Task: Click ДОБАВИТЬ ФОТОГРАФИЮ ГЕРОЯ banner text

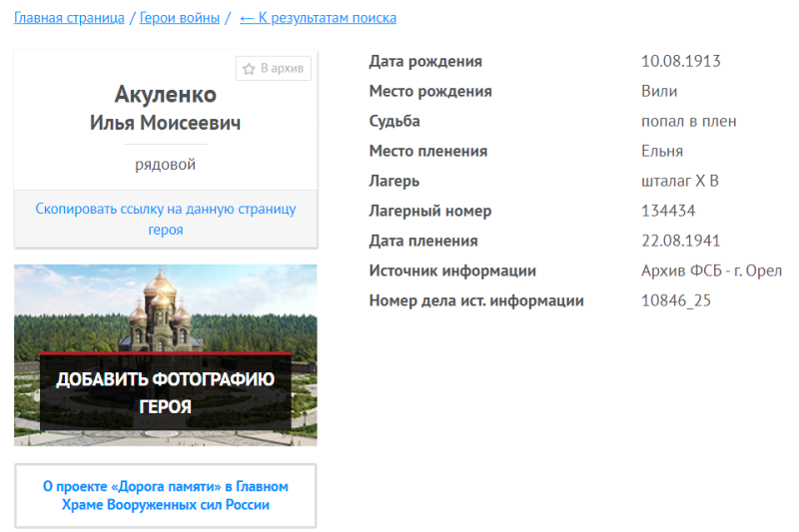Action: click(166, 392)
